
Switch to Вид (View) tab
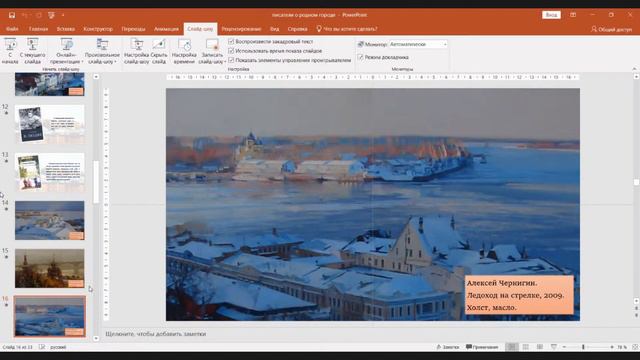click(x=275, y=29)
